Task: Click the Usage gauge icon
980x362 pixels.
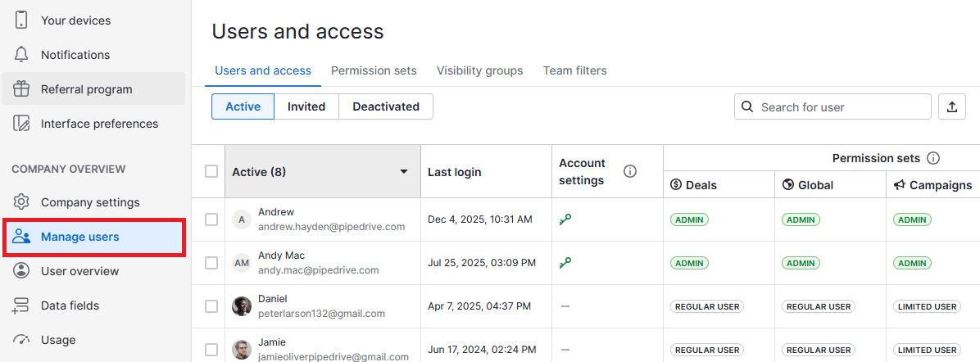Action: point(21,340)
